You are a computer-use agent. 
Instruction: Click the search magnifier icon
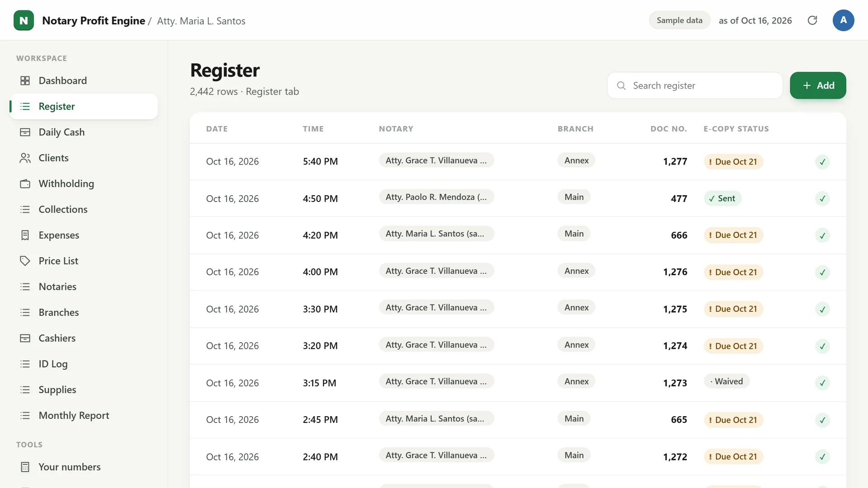coord(621,85)
